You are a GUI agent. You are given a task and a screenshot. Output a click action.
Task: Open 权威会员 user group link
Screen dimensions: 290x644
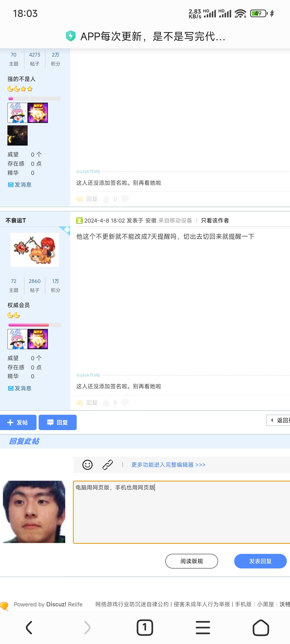pyautogui.click(x=19, y=305)
